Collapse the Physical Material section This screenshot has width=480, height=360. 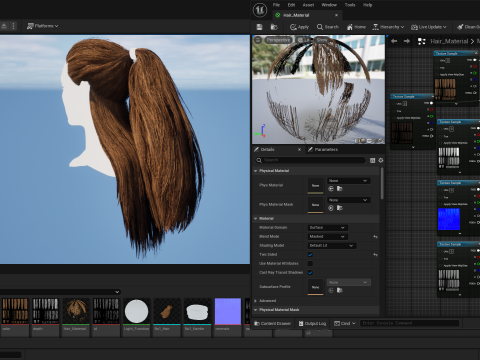pos(256,171)
